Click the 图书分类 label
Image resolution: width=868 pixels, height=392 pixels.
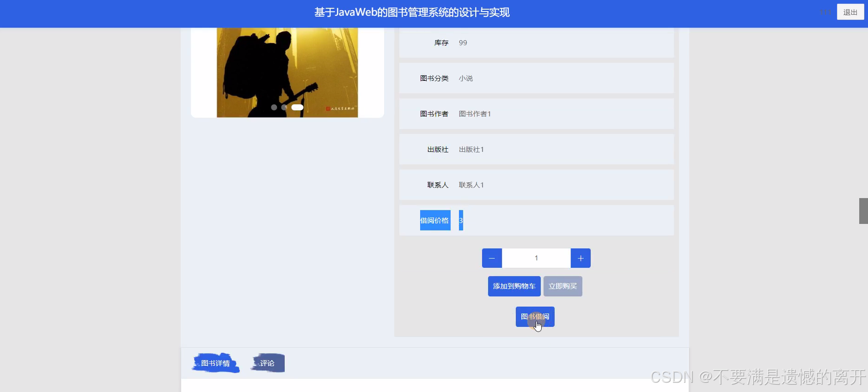[x=434, y=78]
